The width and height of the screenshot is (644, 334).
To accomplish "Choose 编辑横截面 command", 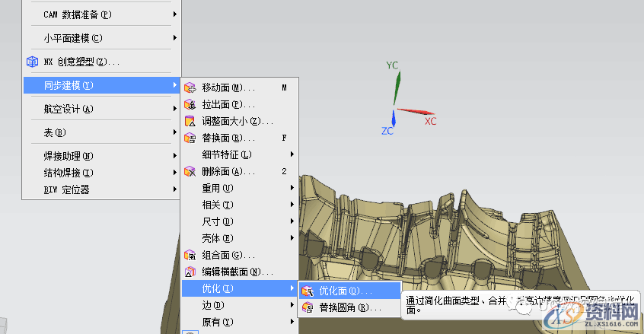I will (x=240, y=272).
